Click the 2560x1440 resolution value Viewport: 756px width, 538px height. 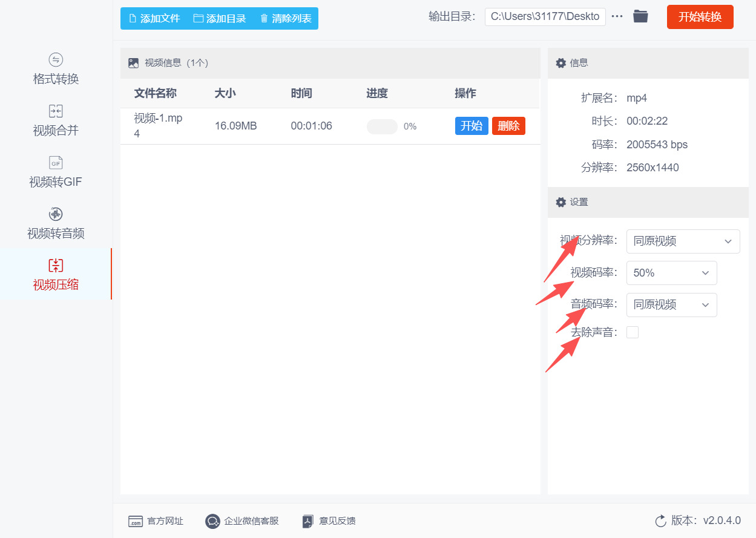653,168
